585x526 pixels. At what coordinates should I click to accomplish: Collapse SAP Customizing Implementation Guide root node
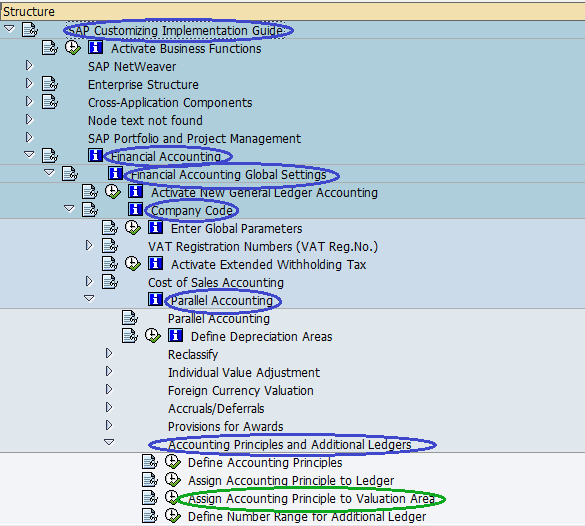tap(9, 28)
